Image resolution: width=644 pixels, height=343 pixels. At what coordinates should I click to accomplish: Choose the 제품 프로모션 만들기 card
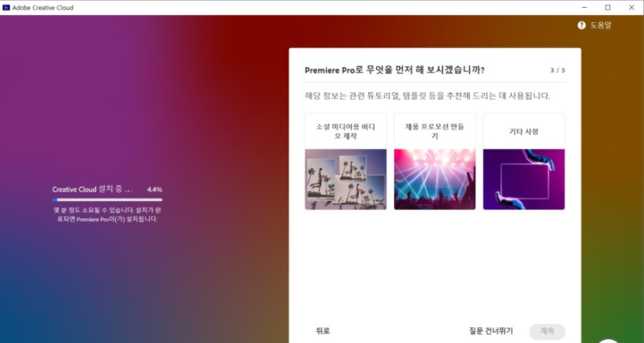click(x=434, y=162)
